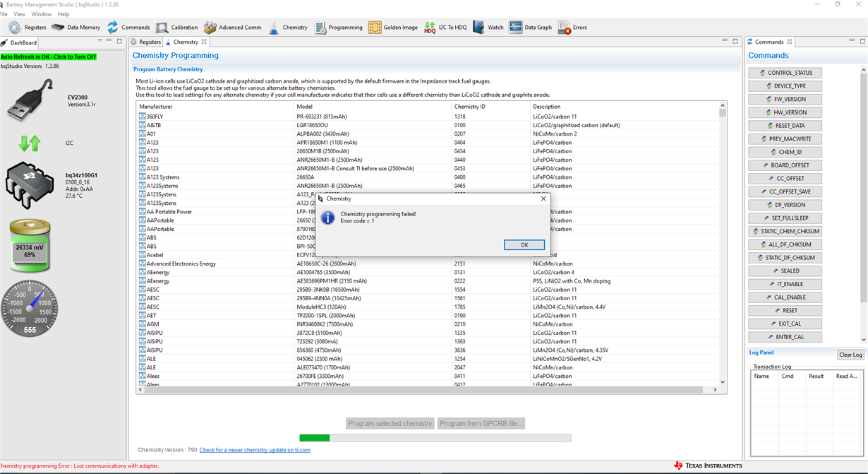Close the Chemistry tab
The image size is (868, 474).
[x=204, y=42]
